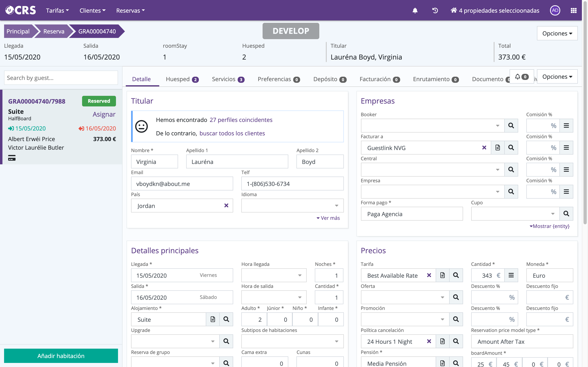Image resolution: width=588 pixels, height=367 pixels.
Task: Open the top-right Opciones dropdown
Action: pyautogui.click(x=557, y=33)
